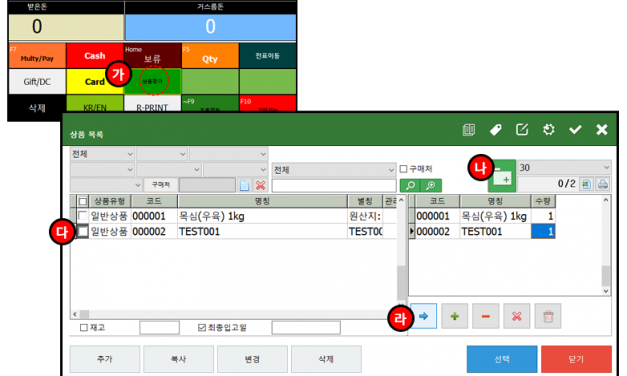Click the vertical scrollbar of the selected list
The width and height of the screenshot is (627, 376).
[606, 245]
